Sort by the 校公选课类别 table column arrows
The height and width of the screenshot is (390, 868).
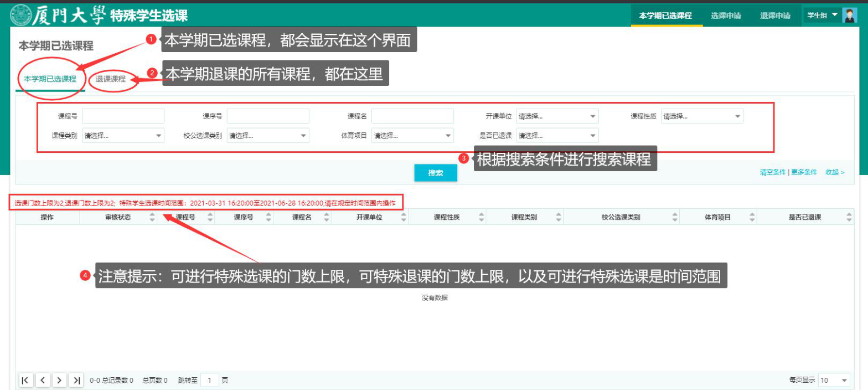click(674, 218)
